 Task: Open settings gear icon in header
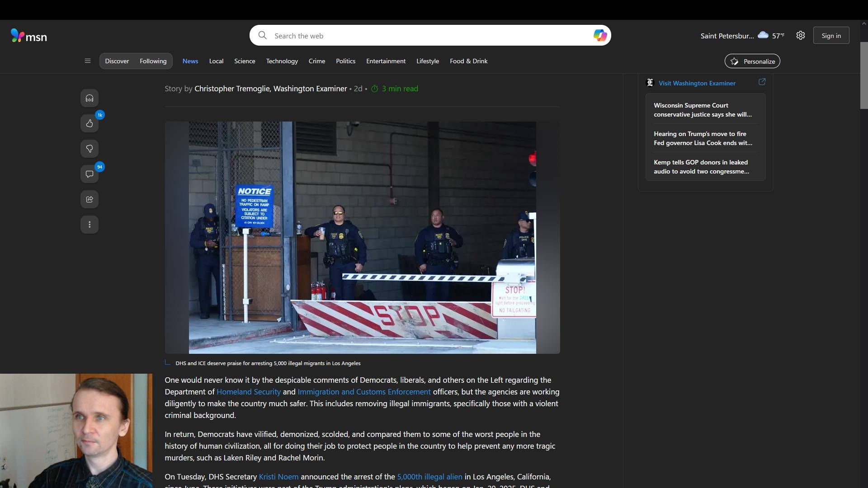point(801,35)
